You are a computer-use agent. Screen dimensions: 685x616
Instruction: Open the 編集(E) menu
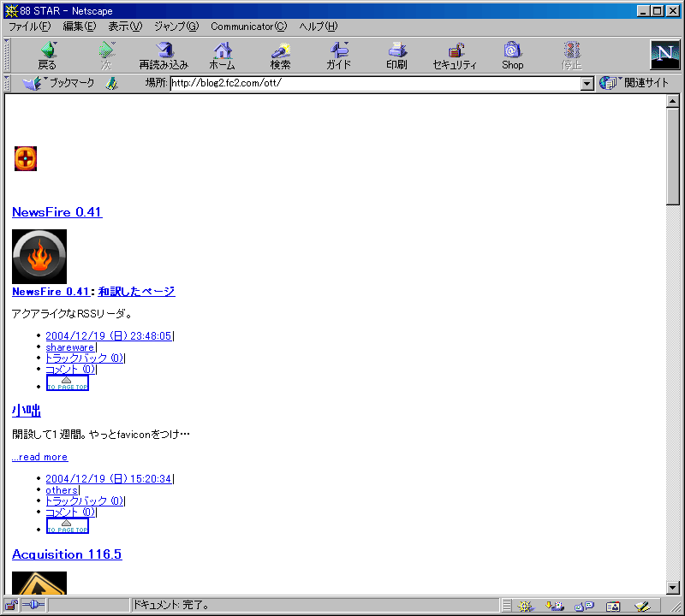pos(80,27)
